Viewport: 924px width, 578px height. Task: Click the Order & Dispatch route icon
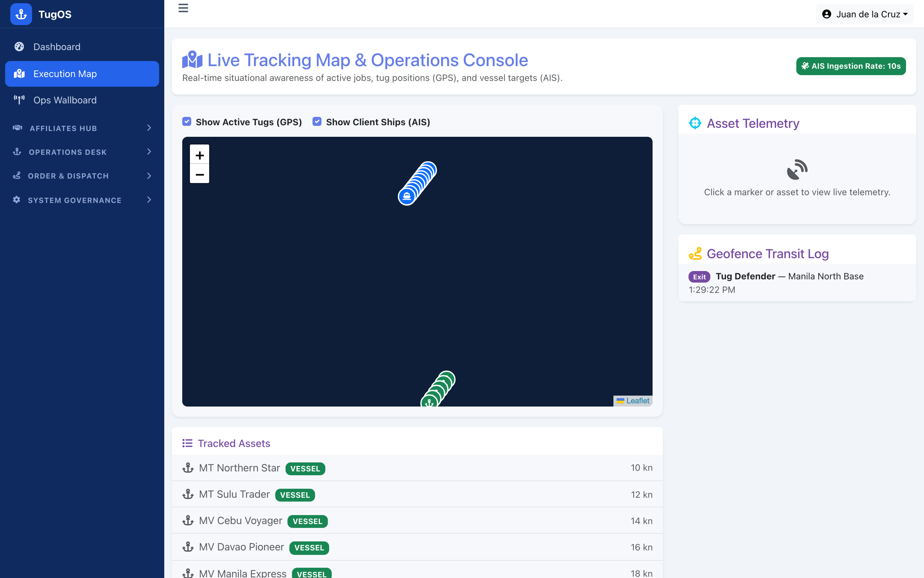[x=16, y=176]
